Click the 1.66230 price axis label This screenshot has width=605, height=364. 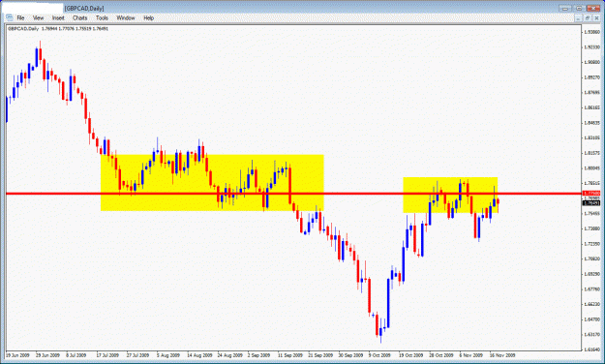592,304
